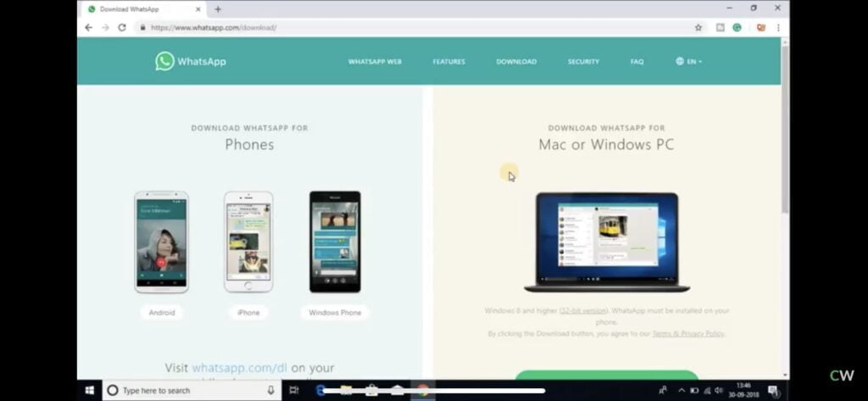Click the laptop image under Mac or Windows PC
The width and height of the screenshot is (868, 401).
[607, 242]
